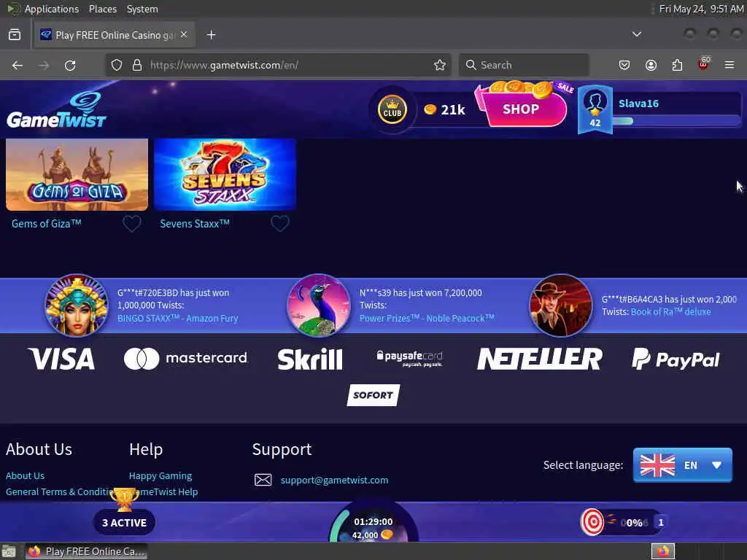Click the Skrill payment logo
This screenshot has width=747, height=560.
pyautogui.click(x=310, y=359)
